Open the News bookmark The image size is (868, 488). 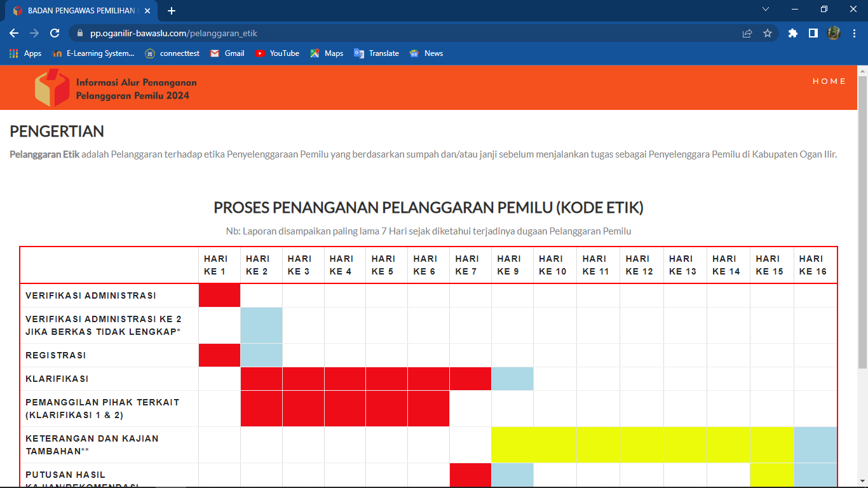tap(426, 53)
